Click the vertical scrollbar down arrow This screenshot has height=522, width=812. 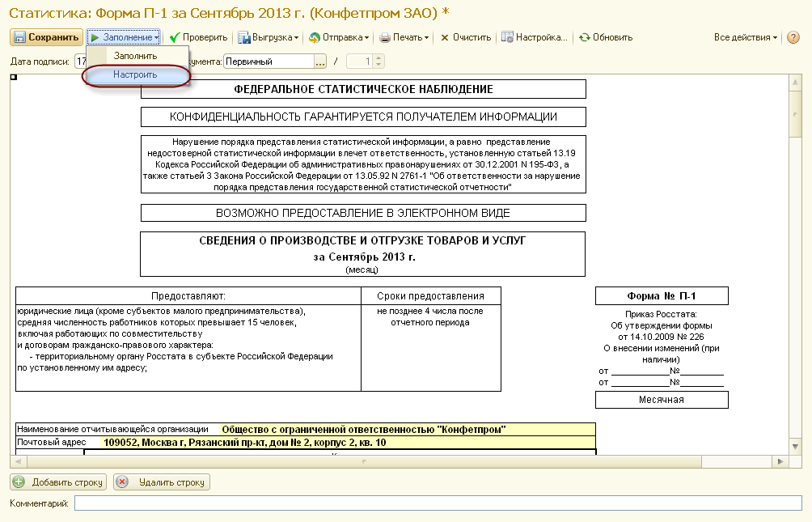[796, 447]
